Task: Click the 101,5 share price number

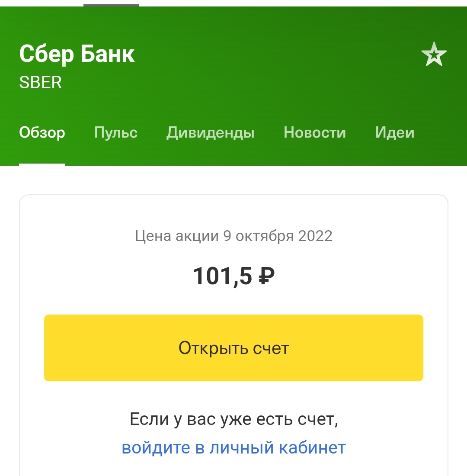Action: [x=222, y=276]
